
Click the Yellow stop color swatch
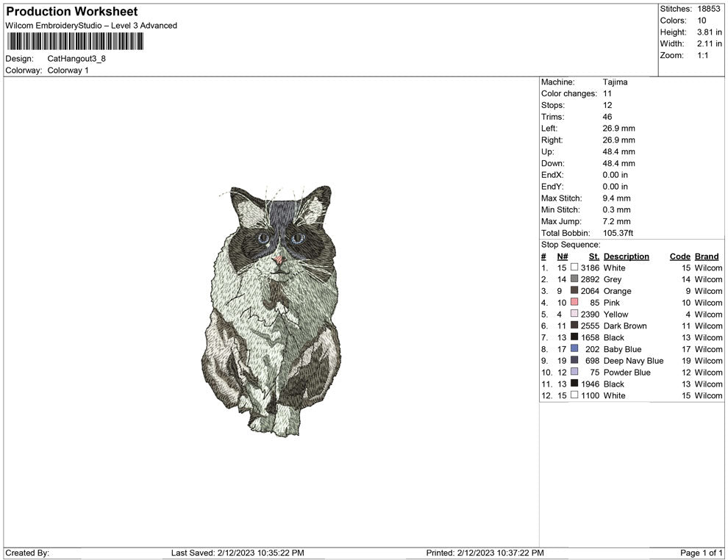[574, 314]
